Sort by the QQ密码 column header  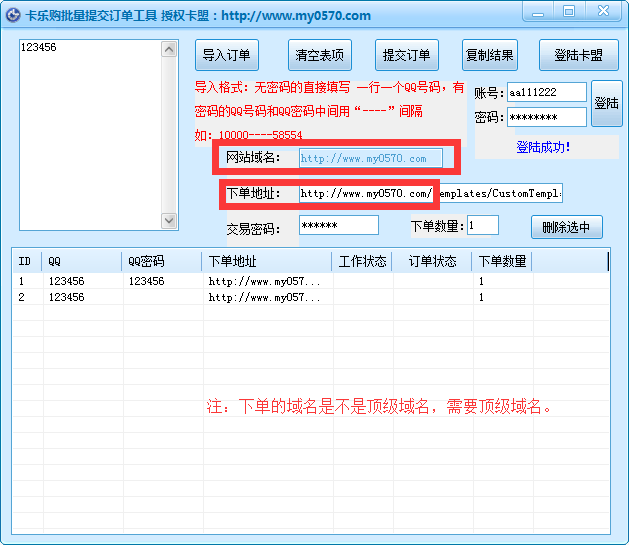pyautogui.click(x=162, y=261)
